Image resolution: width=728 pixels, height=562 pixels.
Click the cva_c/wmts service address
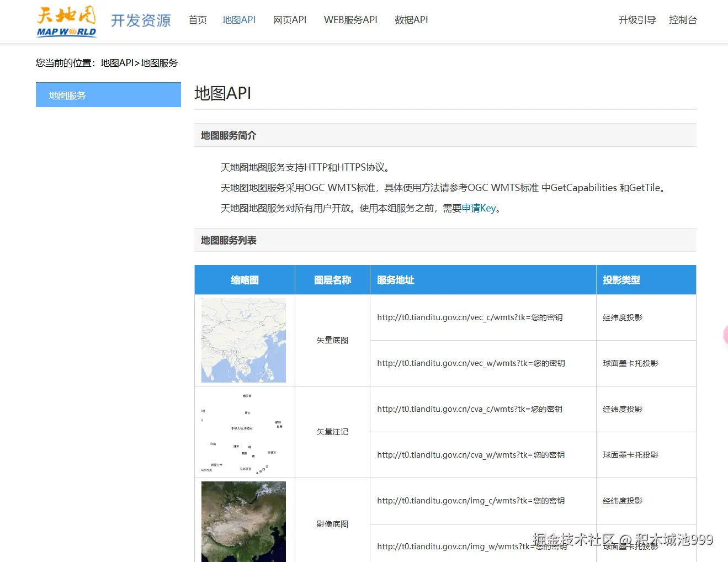[470, 409]
